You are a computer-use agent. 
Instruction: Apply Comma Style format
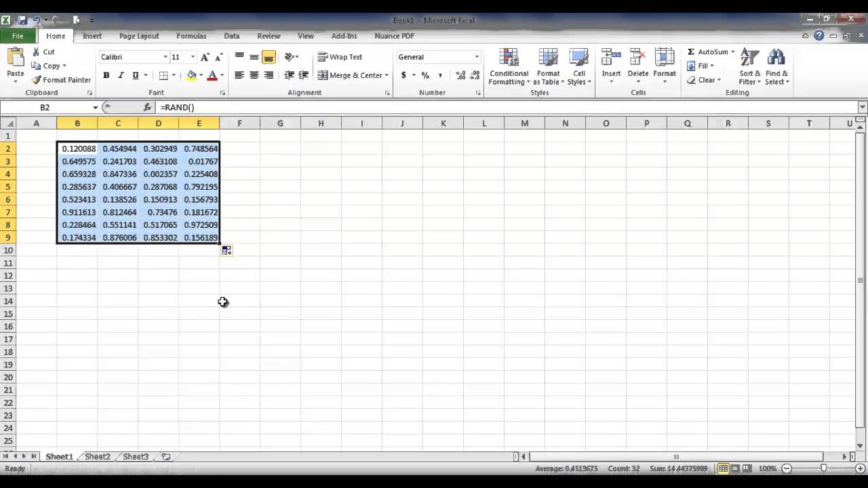tap(440, 75)
